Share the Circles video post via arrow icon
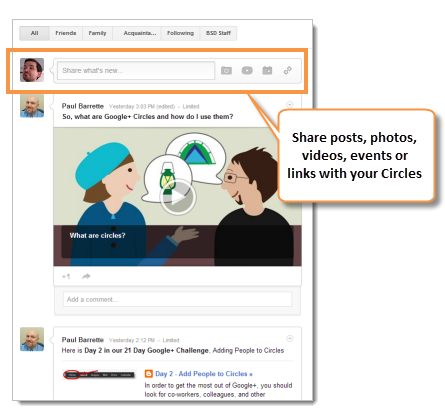 (x=86, y=276)
